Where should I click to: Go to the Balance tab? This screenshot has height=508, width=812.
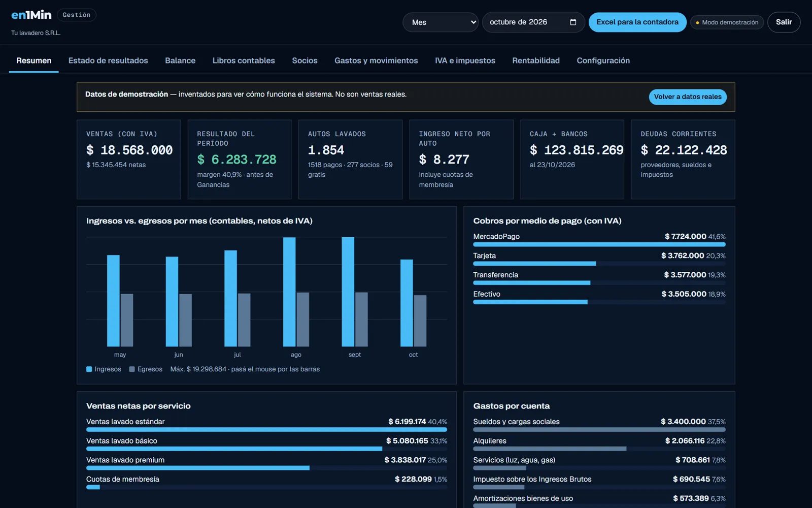click(180, 60)
